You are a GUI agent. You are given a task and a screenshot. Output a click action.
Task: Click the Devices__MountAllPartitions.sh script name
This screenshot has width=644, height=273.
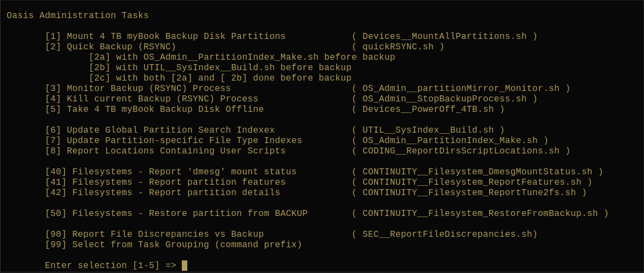tap(444, 36)
